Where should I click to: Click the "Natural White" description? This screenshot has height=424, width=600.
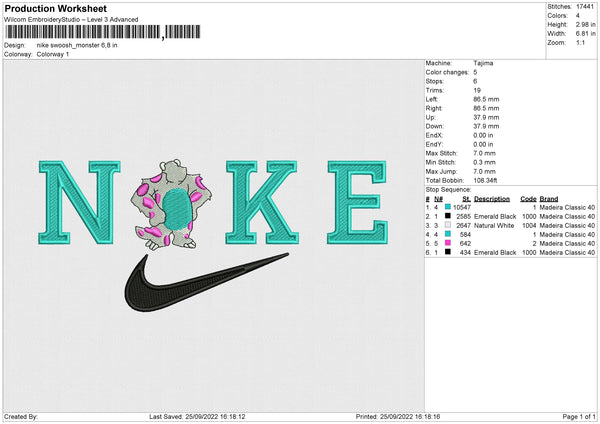[x=494, y=226]
